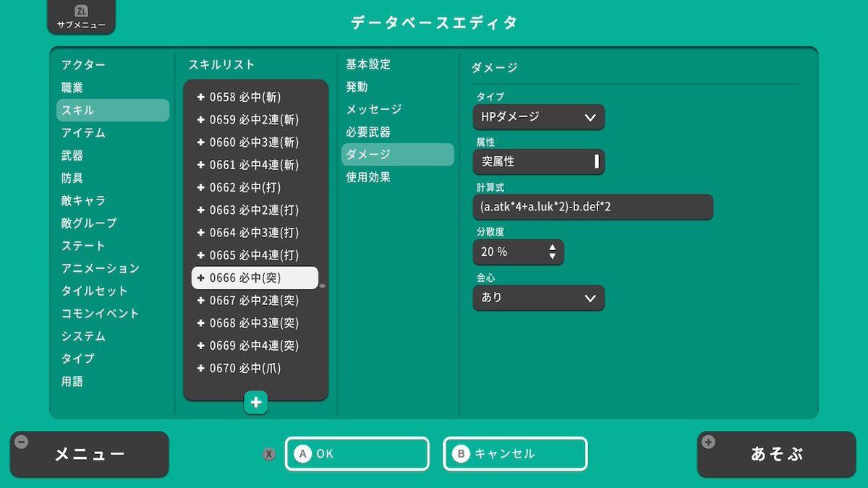The height and width of the screenshot is (488, 868).
Task: Select skill 0665 必中4連(打)
Action: click(x=255, y=255)
